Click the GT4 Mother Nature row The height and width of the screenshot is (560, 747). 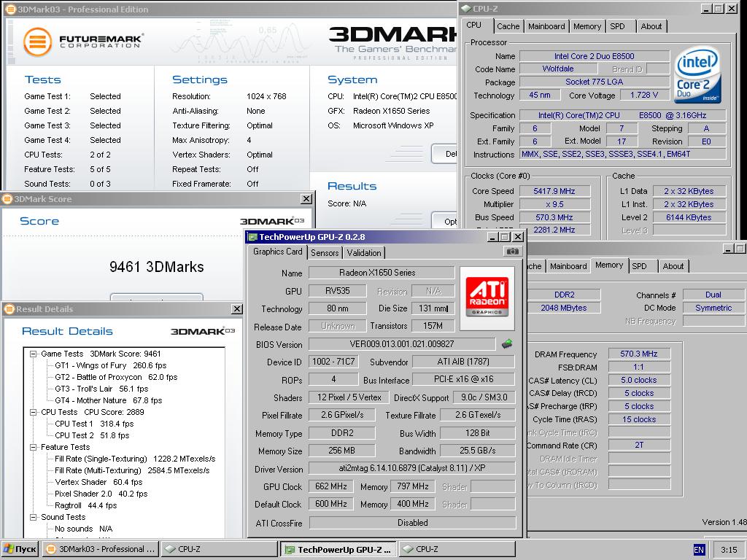pyautogui.click(x=108, y=400)
